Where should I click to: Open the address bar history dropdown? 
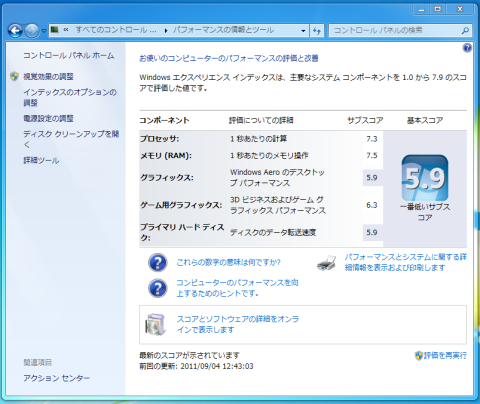[303, 31]
